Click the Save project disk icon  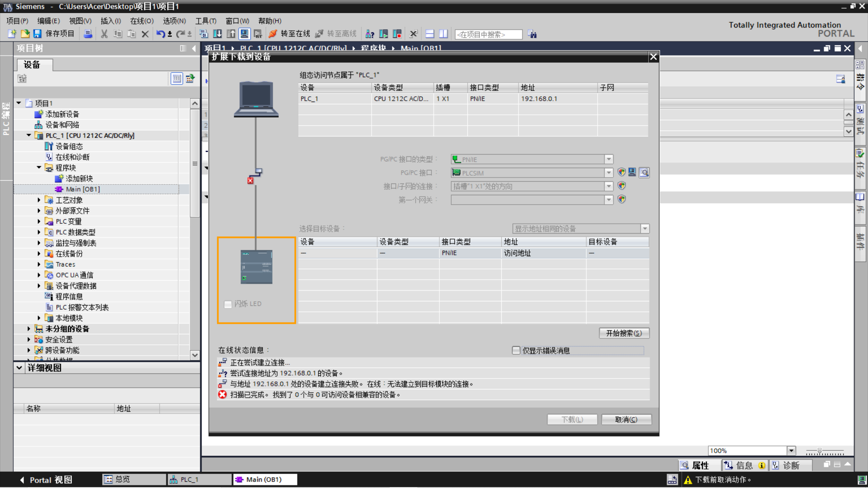tap(38, 34)
